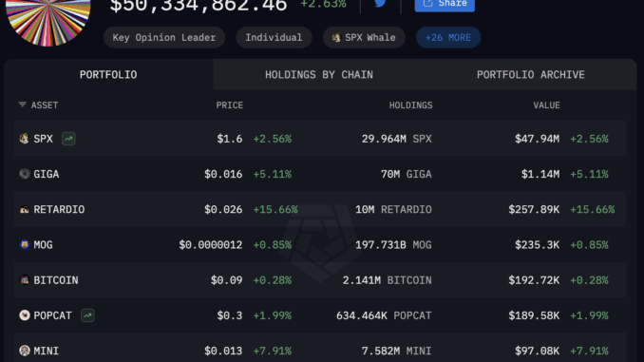Open the POPCAT trending chart icon
Screen dimensions: 644x362
[x=87, y=315]
